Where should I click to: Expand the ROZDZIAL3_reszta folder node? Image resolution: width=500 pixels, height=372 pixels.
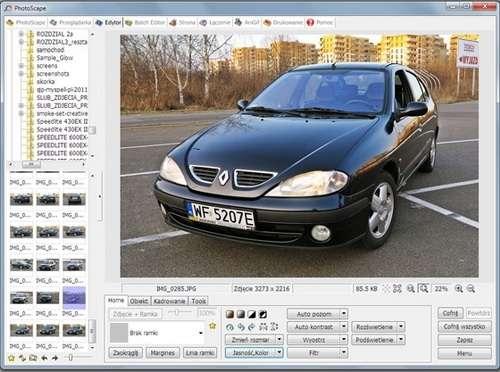(21, 42)
